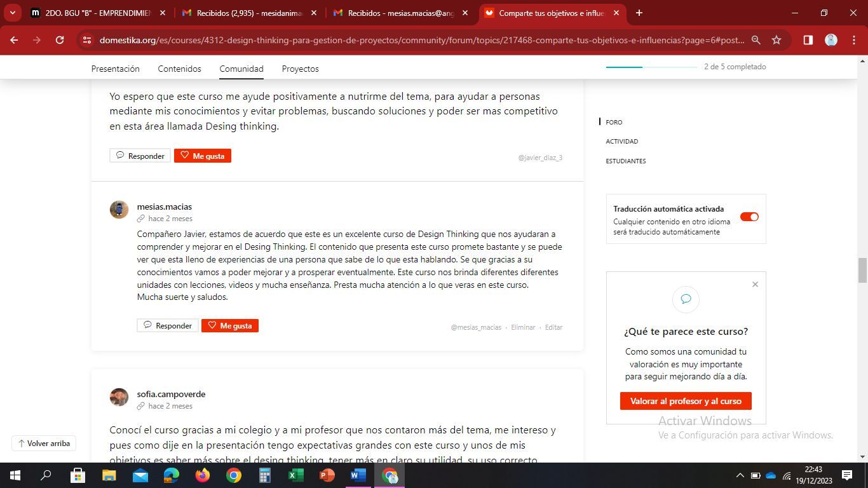Open the mesias.macias username link
Viewport: 868px width, 488px height.
tap(165, 207)
